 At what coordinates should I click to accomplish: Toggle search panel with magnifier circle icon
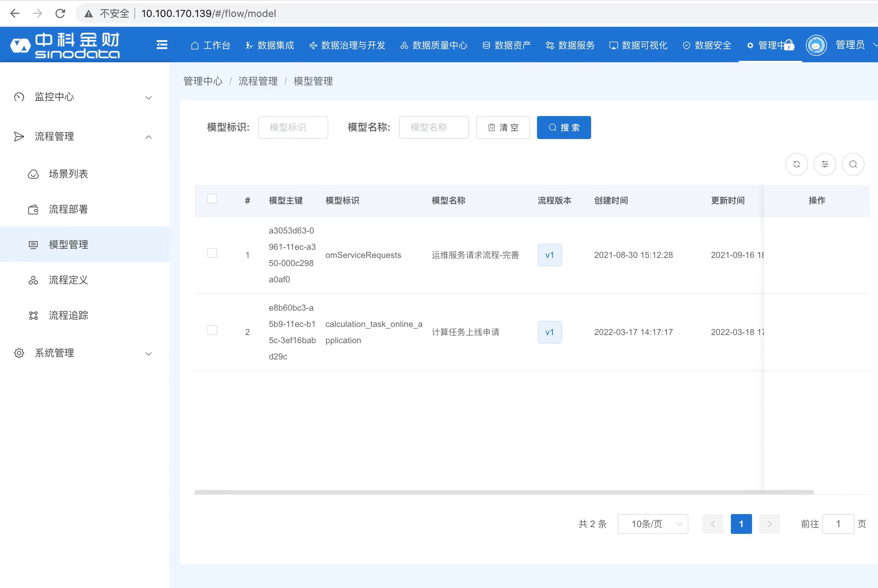[853, 164]
